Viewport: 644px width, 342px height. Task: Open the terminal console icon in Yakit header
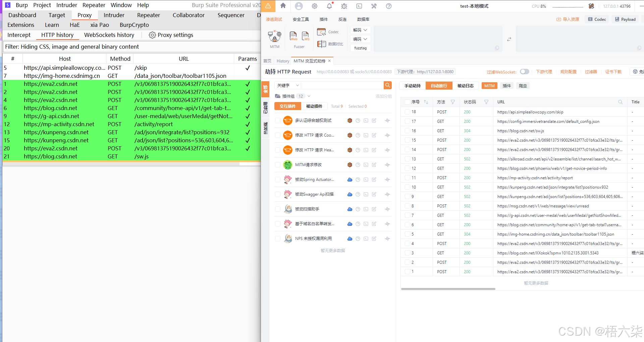(x=359, y=6)
